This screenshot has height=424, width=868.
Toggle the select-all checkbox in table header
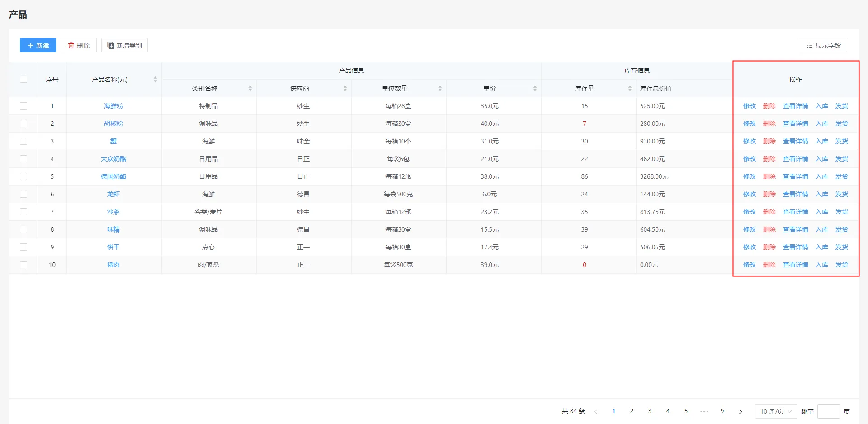point(24,79)
